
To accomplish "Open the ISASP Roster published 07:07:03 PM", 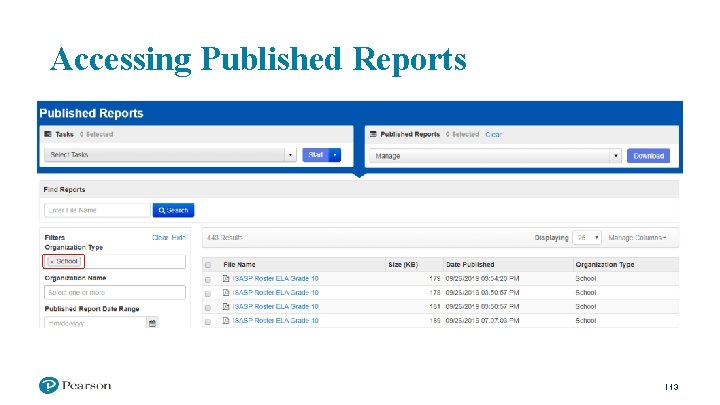I will tap(276, 321).
